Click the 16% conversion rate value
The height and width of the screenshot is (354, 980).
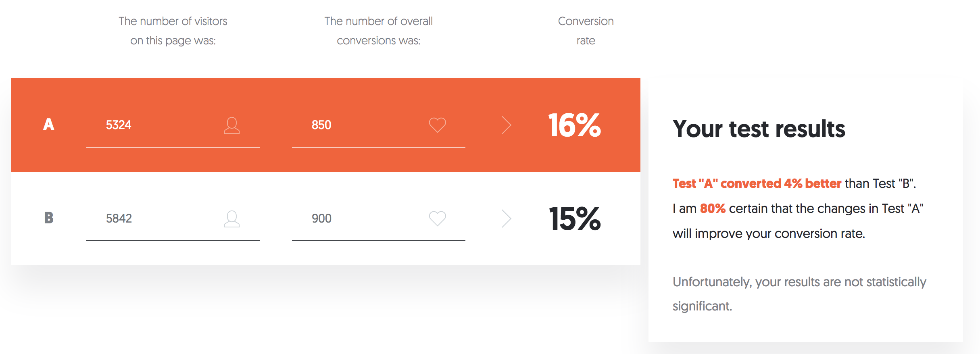pos(574,125)
